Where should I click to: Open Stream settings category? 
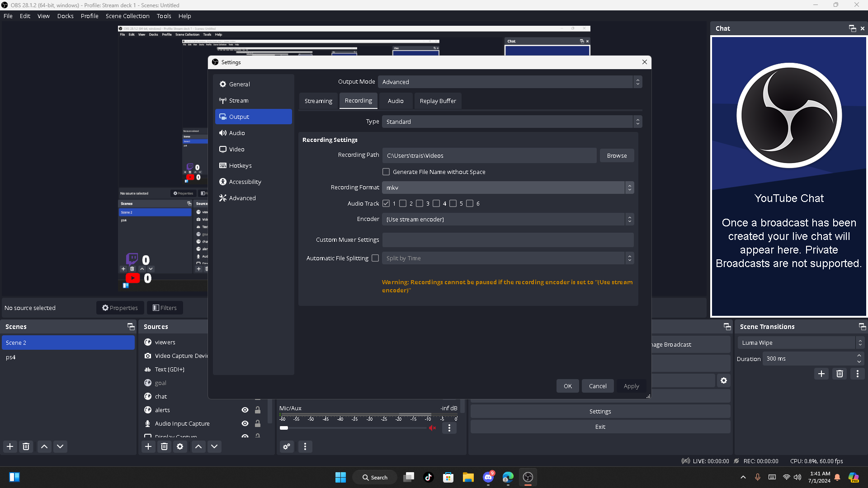point(253,100)
